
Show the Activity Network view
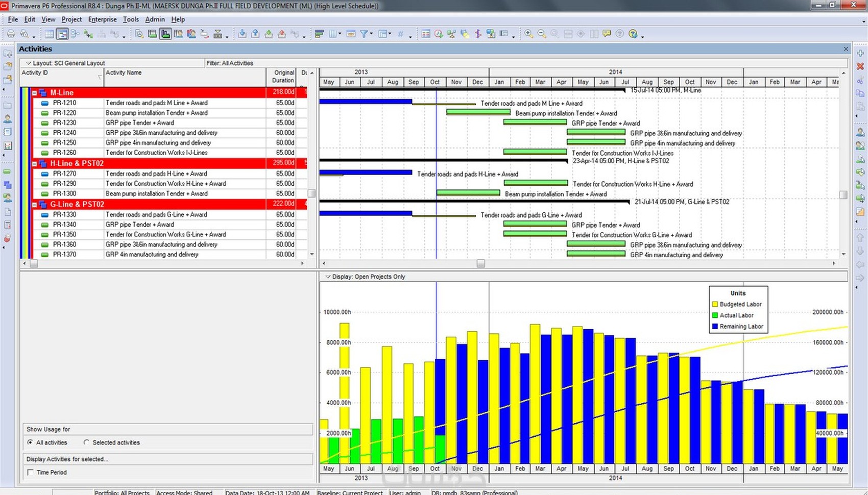[x=76, y=34]
